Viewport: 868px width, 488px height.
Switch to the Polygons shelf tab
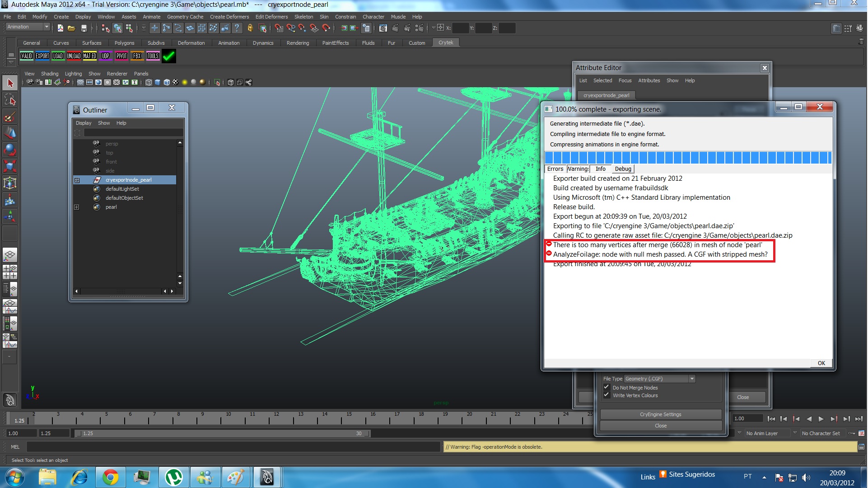point(124,43)
